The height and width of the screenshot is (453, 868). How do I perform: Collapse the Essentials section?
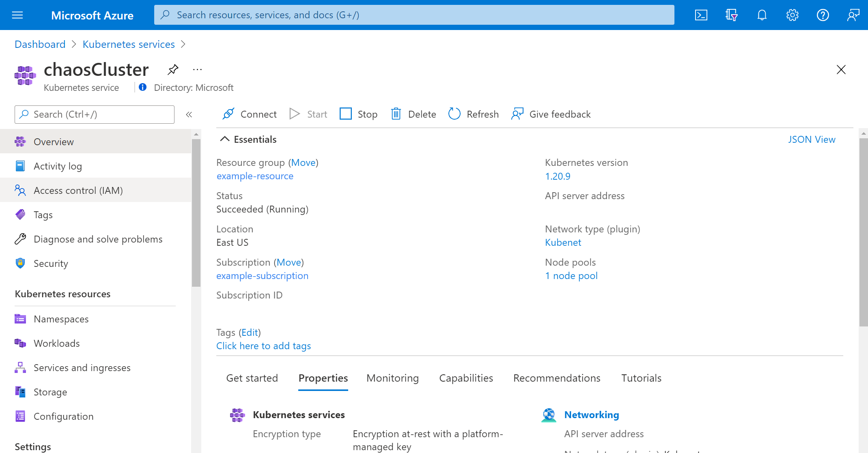(226, 139)
